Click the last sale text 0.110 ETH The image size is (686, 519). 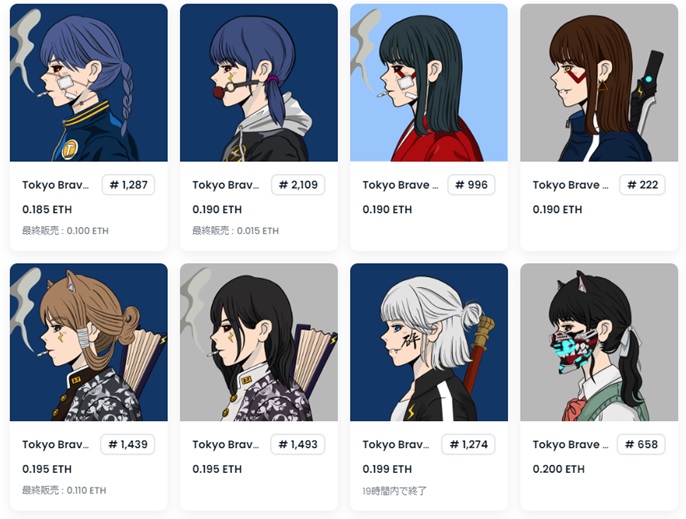pyautogui.click(x=64, y=491)
